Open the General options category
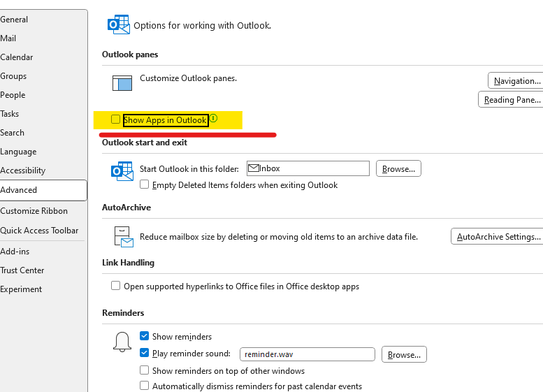The height and width of the screenshot is (392, 543). 14,20
